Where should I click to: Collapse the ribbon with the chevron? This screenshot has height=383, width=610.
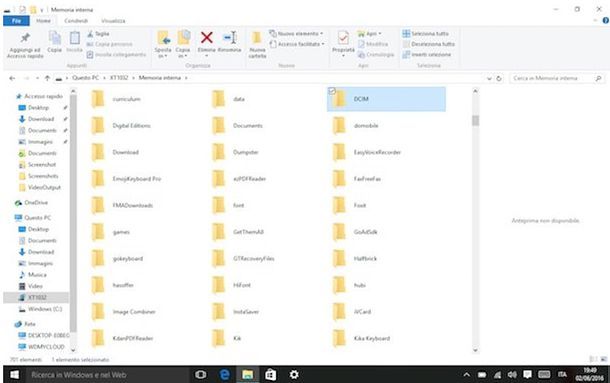596,21
